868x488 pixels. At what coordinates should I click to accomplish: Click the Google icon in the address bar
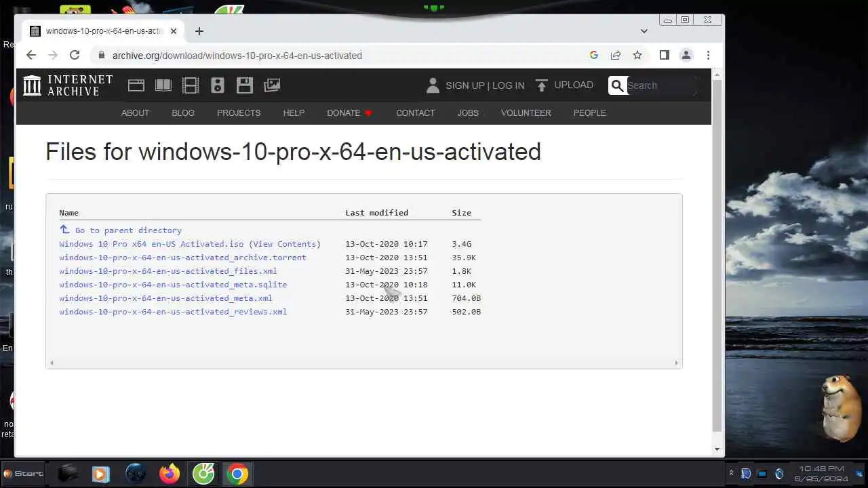[594, 56]
